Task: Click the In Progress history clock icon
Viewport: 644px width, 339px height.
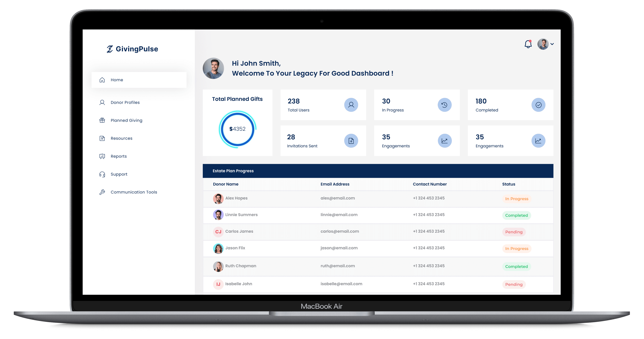Action: coord(444,105)
